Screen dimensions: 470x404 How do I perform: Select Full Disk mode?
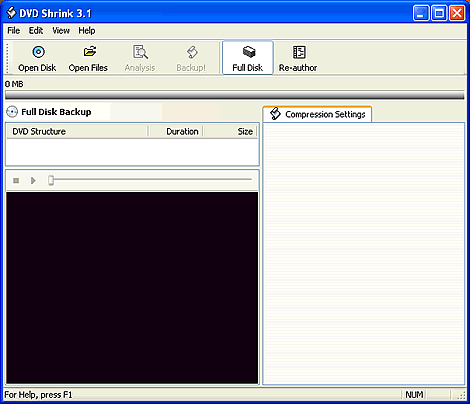tap(248, 58)
